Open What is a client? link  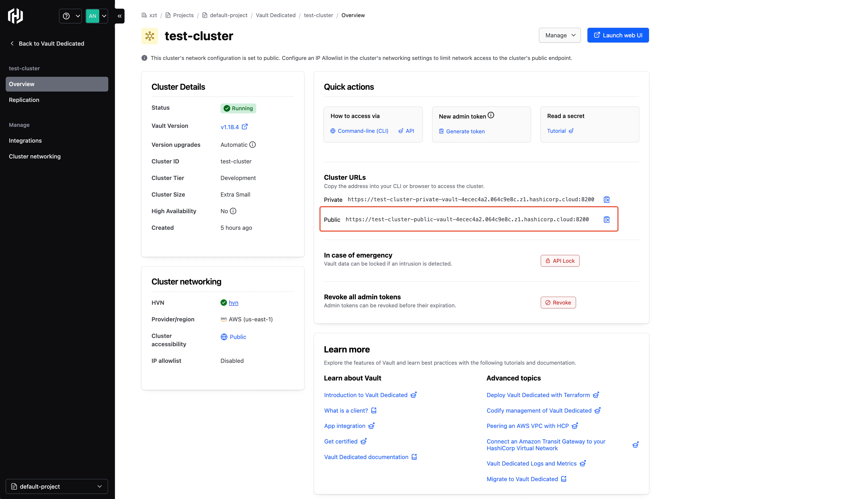click(351, 411)
